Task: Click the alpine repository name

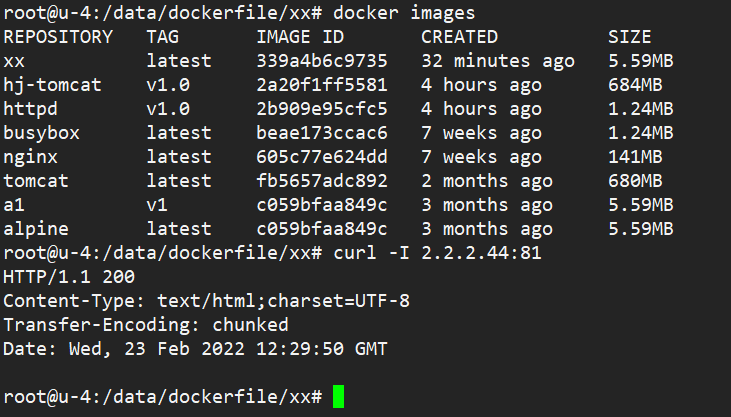Action: pos(36,229)
